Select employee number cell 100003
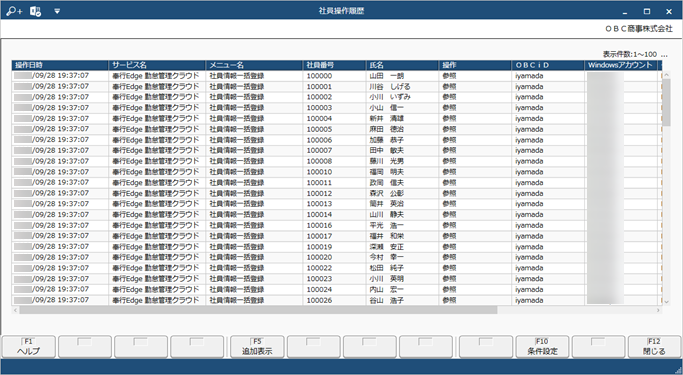The image size is (683, 375). pyautogui.click(x=334, y=108)
